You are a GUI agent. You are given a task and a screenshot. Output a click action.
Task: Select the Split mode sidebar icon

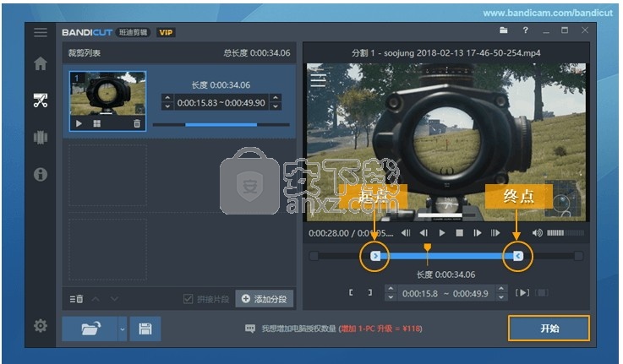(40, 138)
